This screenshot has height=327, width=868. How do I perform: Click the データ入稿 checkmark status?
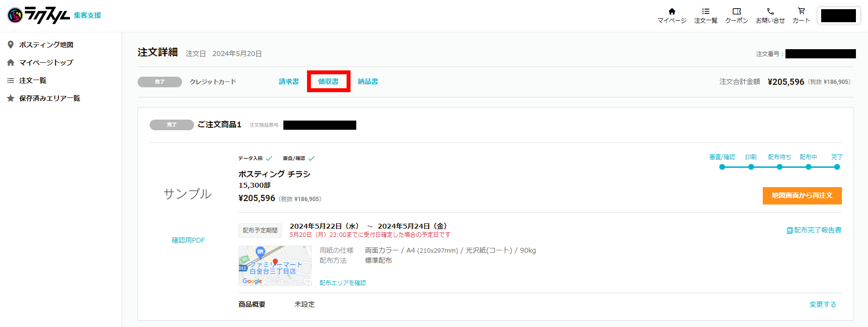click(255, 158)
